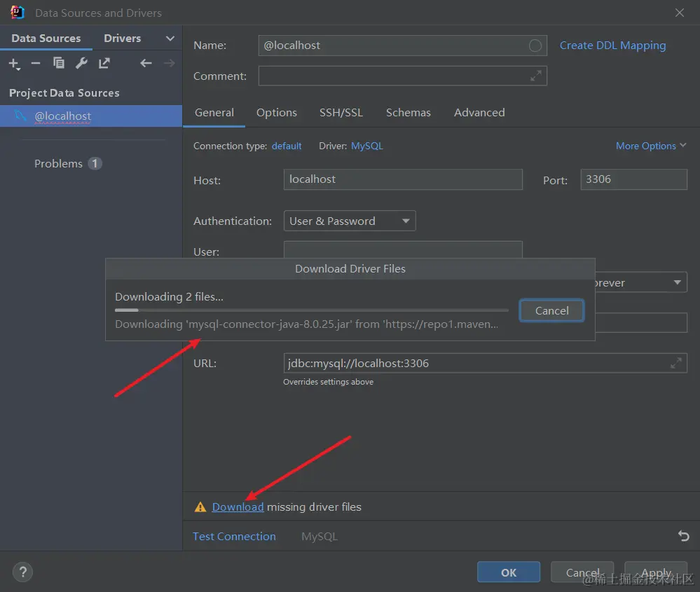Change connection type default link

coord(287,146)
